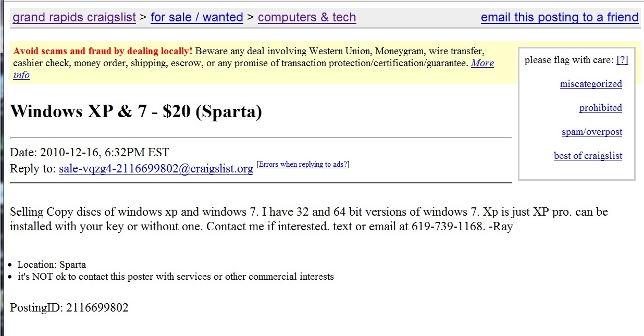The image size is (644, 336).
Task: Click the NOT ok to contact bullet text
Action: (x=176, y=277)
